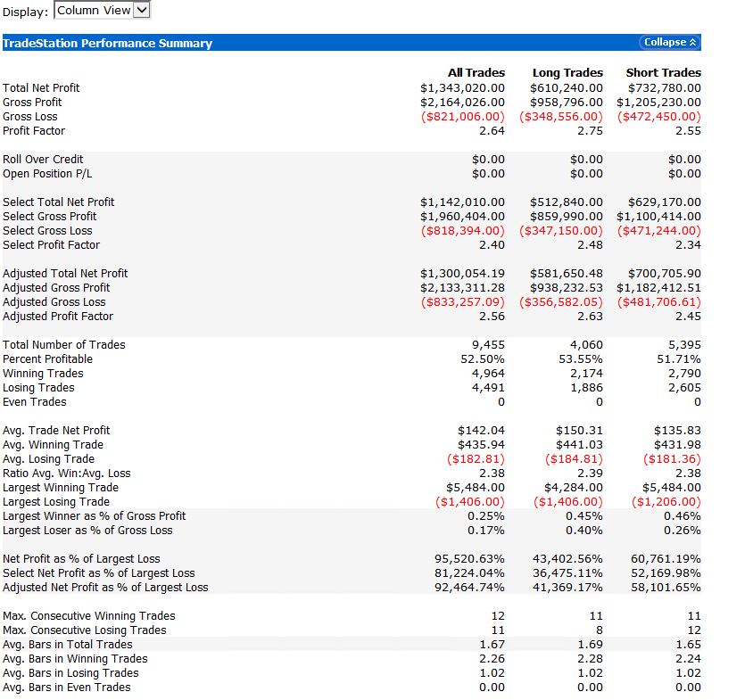Click the $2,164,026.00 gross profit value

pyautogui.click(x=462, y=103)
